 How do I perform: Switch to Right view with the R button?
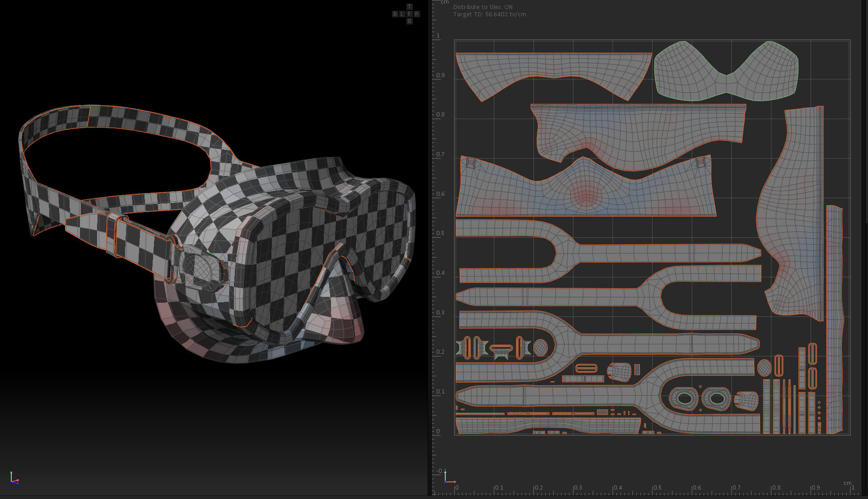416,14
